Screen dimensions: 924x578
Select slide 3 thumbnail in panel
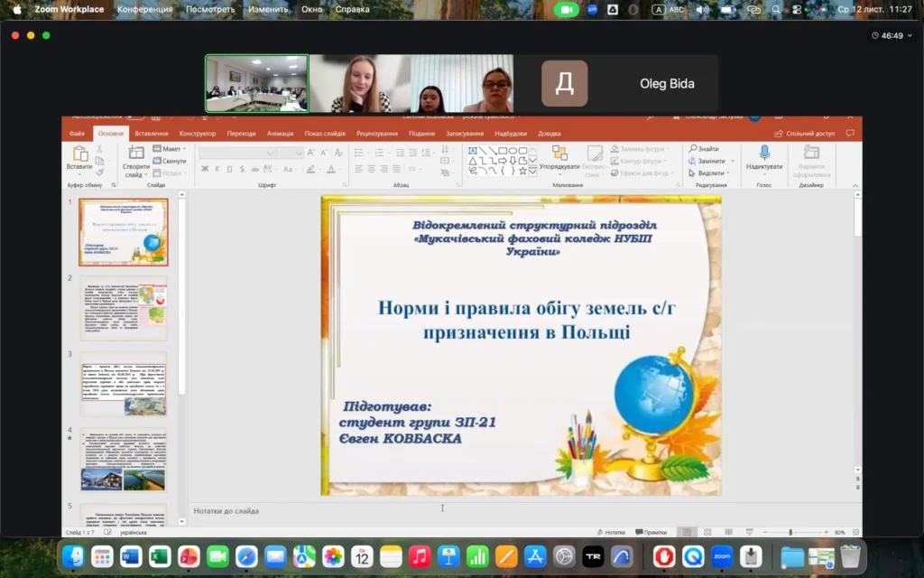(x=124, y=384)
